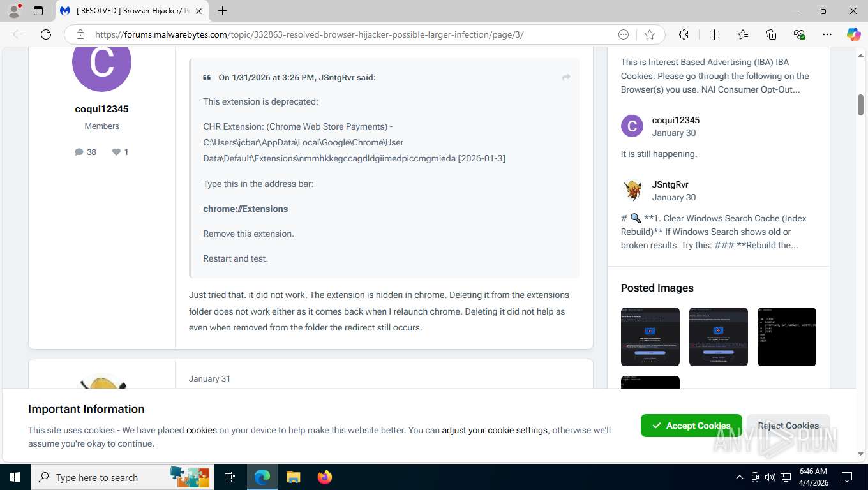Open volume control in system tray
868x490 pixels.
tap(770, 477)
